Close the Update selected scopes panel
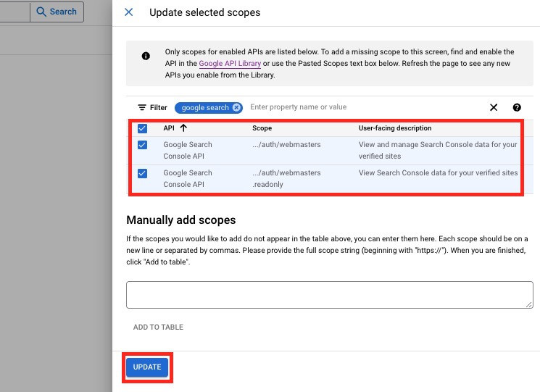540x392 pixels. point(128,12)
